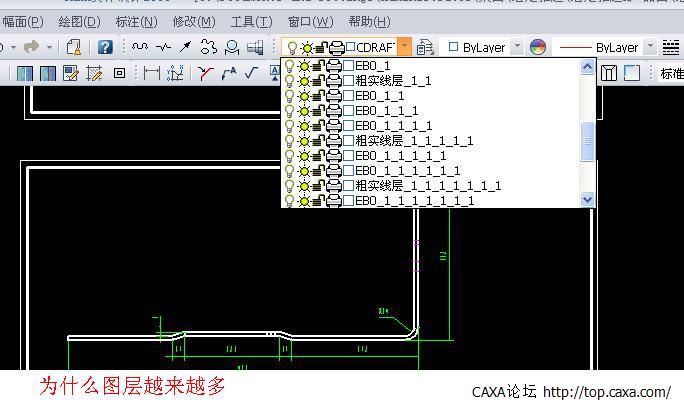The width and height of the screenshot is (684, 406).
Task: Collapse the CDRAFT layer dropdown arrow
Action: pos(404,47)
